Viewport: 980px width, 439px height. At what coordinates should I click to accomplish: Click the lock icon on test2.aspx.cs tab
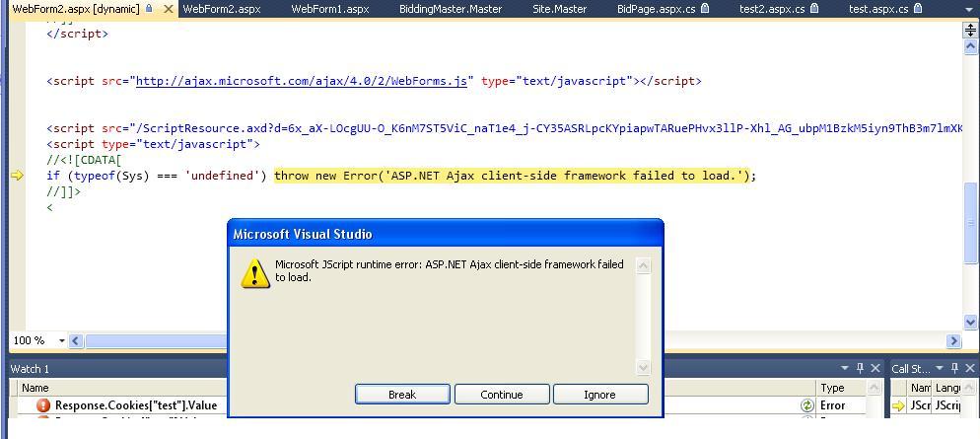(x=813, y=9)
